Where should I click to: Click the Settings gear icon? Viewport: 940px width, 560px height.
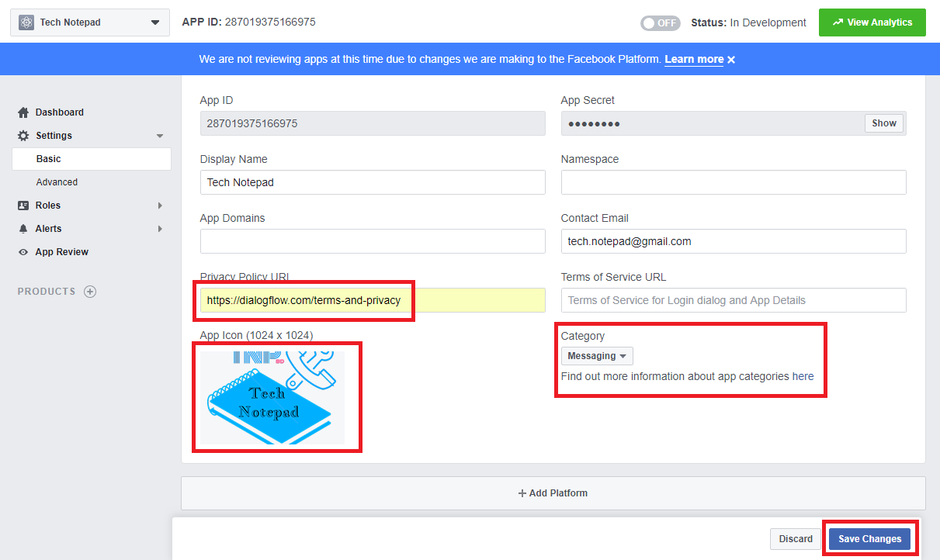coord(23,136)
